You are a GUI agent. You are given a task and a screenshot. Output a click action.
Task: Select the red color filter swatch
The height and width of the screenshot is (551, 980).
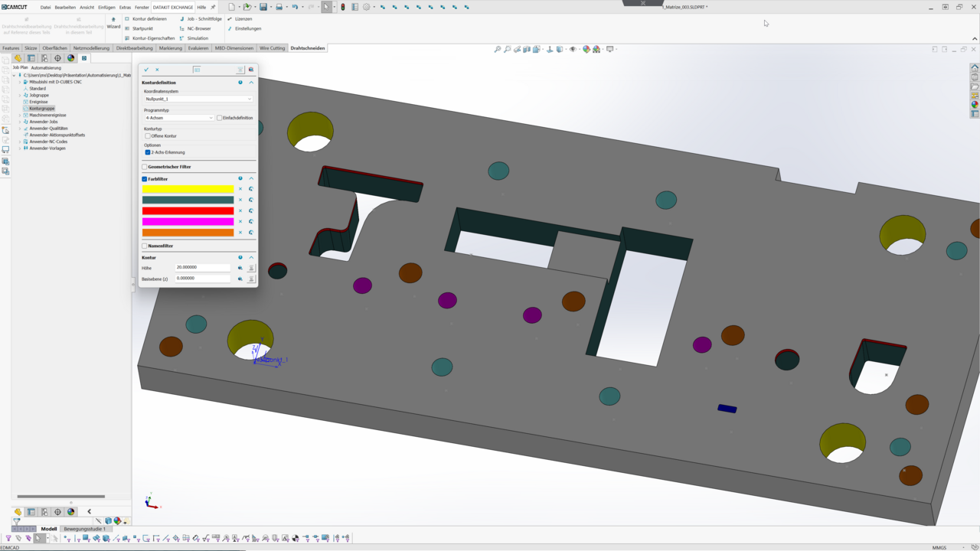point(188,210)
